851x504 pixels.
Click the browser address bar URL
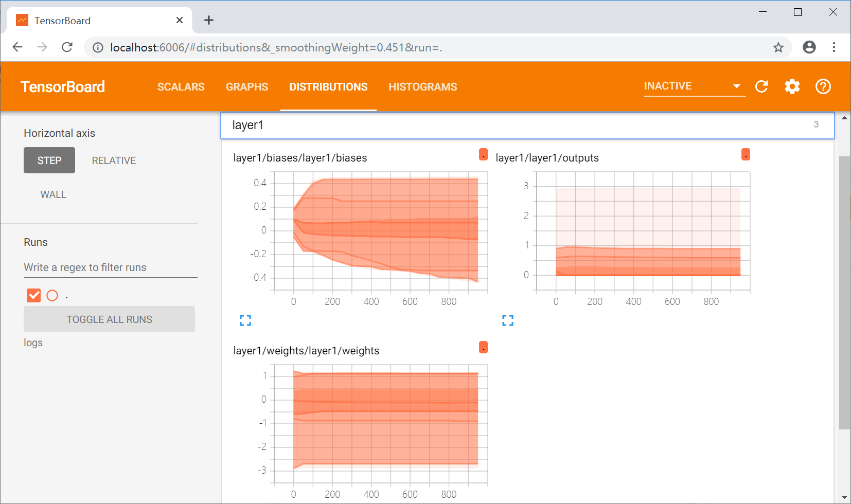pos(276,48)
